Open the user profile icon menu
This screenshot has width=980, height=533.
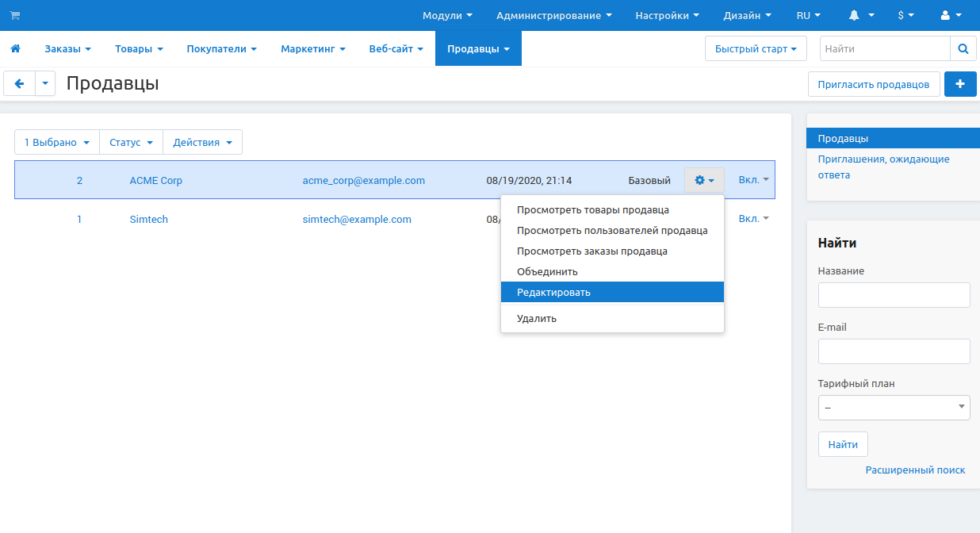pyautogui.click(x=949, y=16)
